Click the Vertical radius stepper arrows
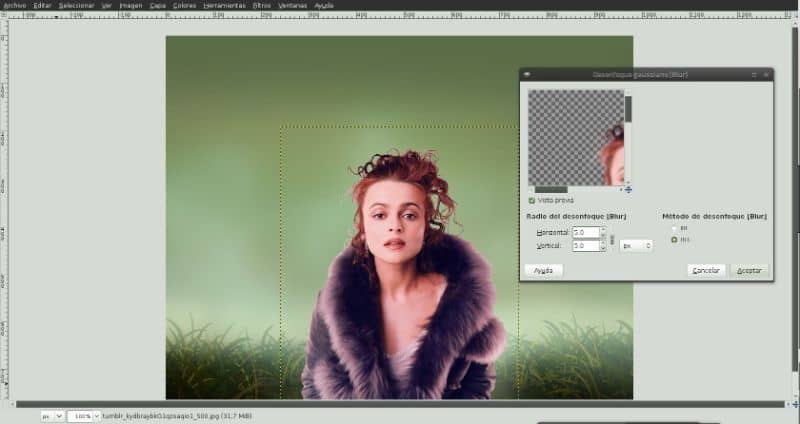This screenshot has height=424, width=800. 603,245
